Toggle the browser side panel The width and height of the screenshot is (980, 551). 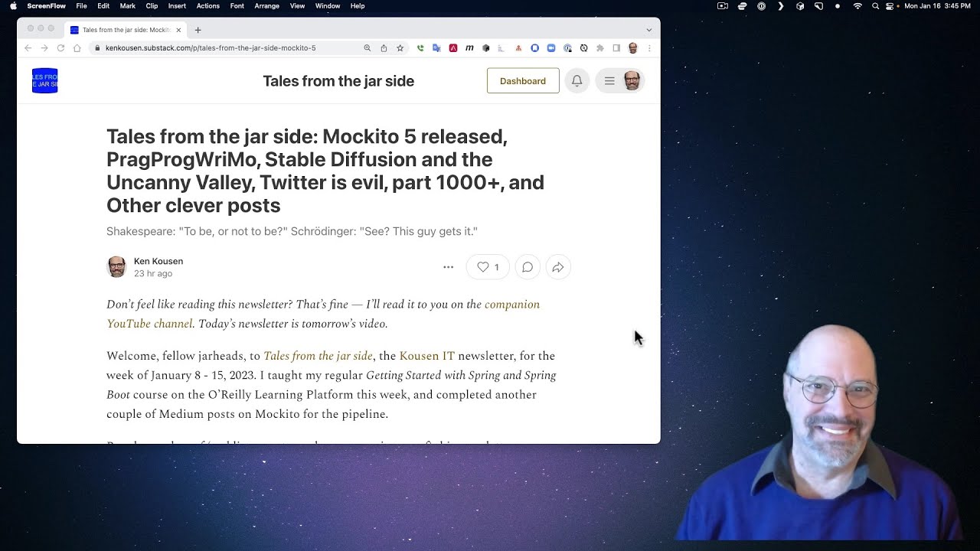[616, 47]
